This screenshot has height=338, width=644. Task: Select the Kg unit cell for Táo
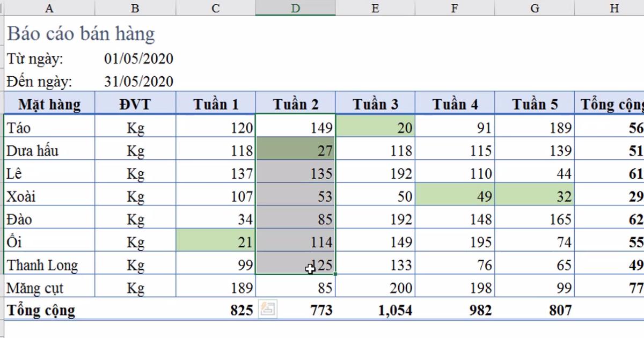click(135, 127)
